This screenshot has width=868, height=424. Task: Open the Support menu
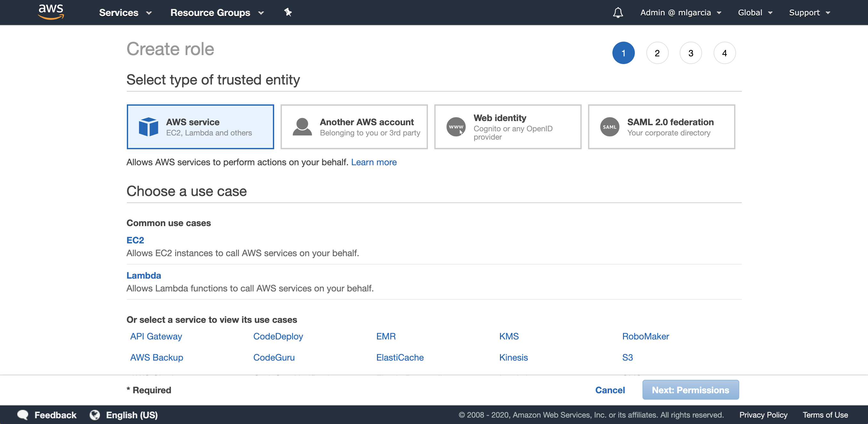pos(809,12)
